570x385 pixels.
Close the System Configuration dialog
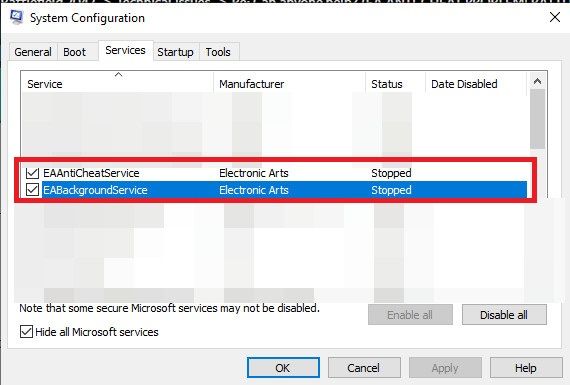[555, 17]
